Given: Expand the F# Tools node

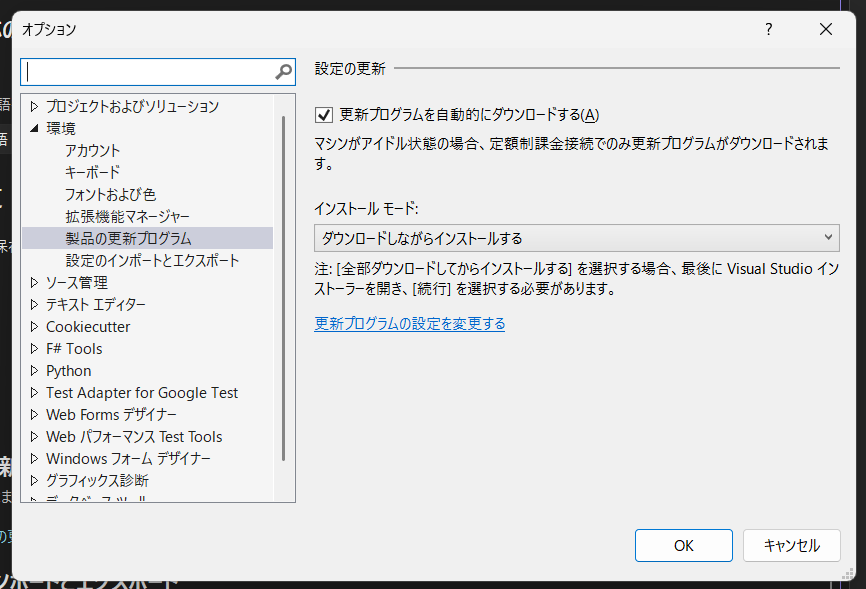Looking at the screenshot, I should click(x=34, y=349).
